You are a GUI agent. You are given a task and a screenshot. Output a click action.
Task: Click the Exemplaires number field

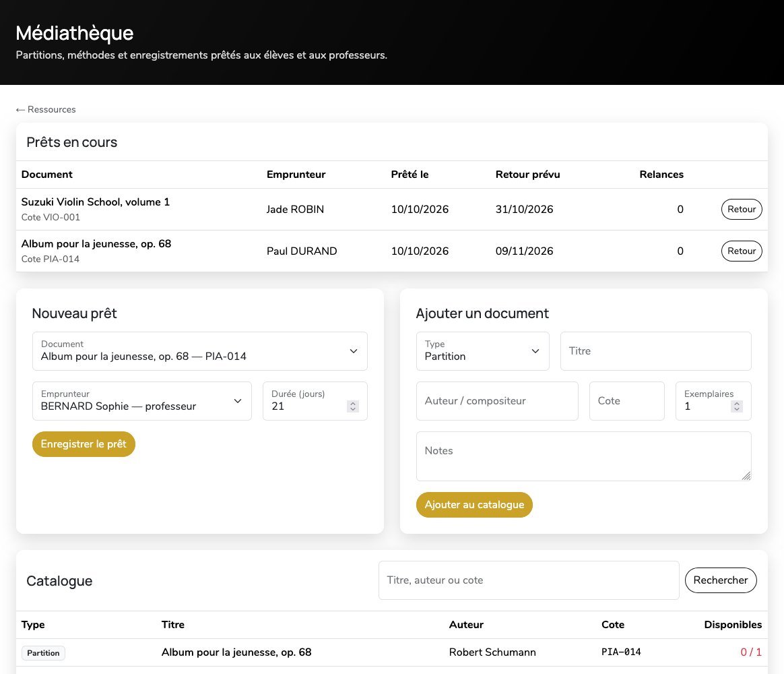(x=713, y=401)
